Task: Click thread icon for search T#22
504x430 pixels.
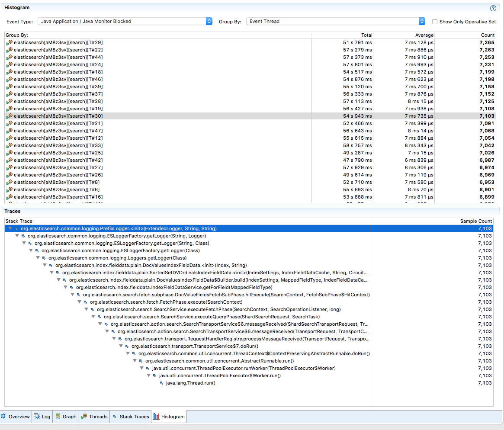Action: (10, 50)
